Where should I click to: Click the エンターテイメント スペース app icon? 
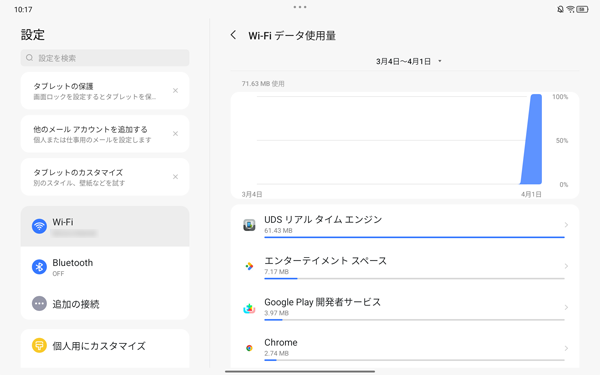point(249,266)
